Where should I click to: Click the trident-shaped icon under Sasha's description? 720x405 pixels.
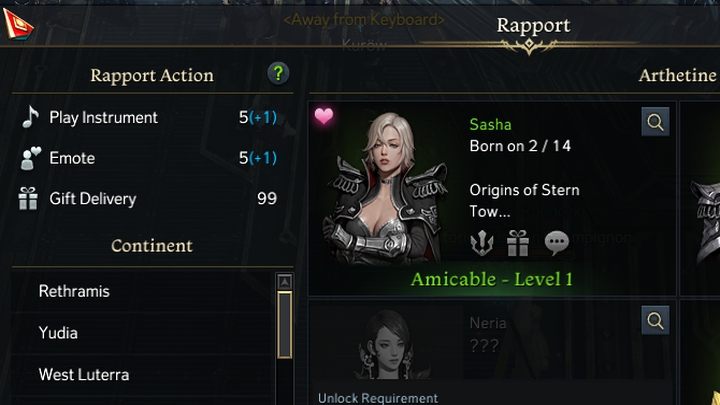483,242
